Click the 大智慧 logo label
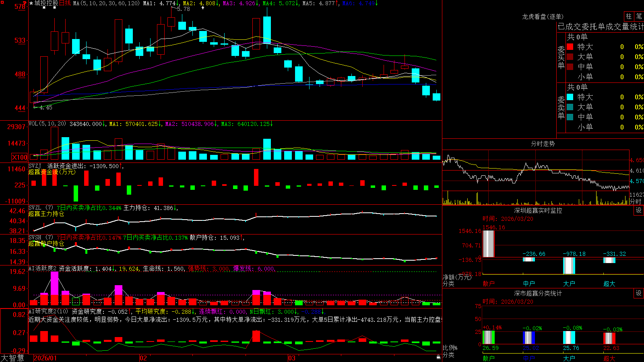Screen dimensions: 644x362 click(12, 358)
